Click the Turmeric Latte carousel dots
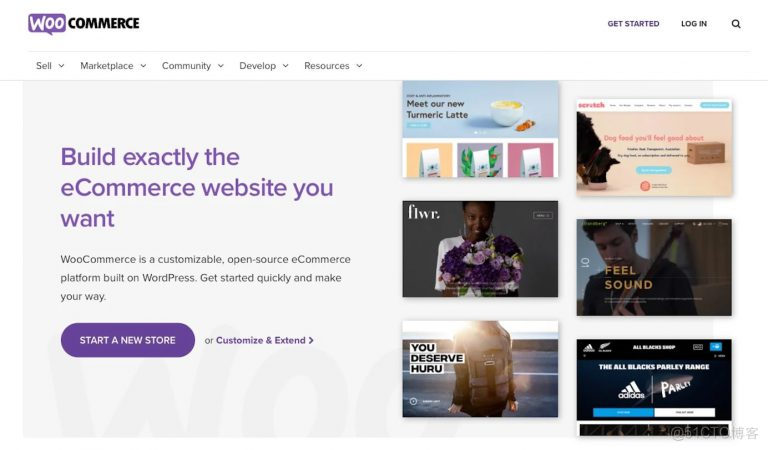Viewport: 768px width, 450px height. click(x=480, y=132)
